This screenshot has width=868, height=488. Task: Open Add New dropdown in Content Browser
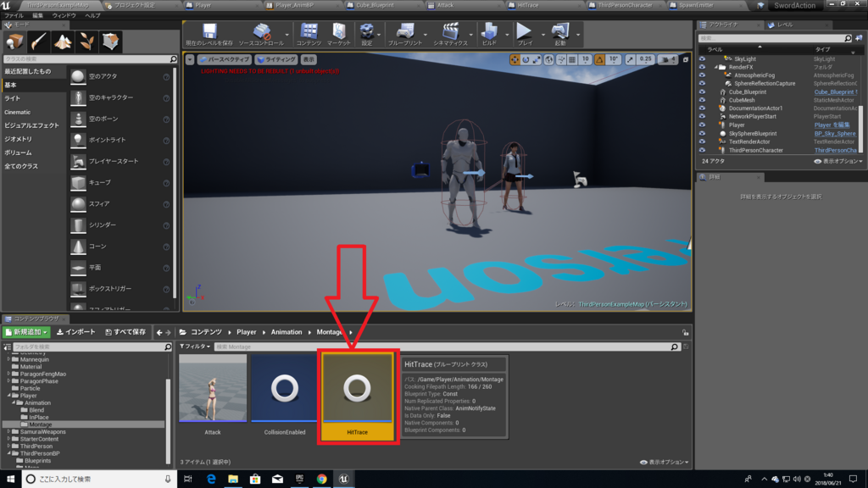tap(26, 332)
